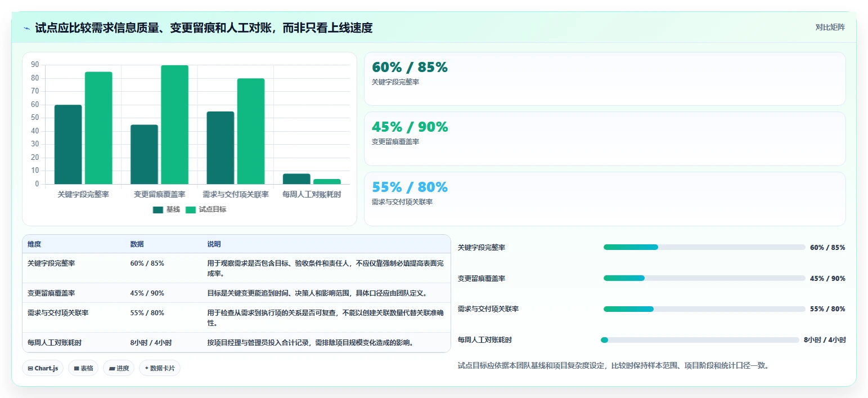Open the 55% / 80% data card

[605, 199]
